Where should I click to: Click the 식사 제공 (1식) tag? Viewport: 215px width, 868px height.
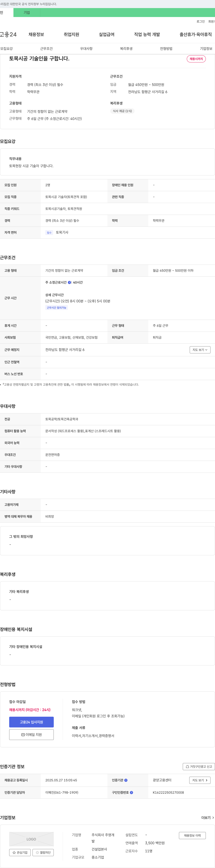click(x=122, y=111)
